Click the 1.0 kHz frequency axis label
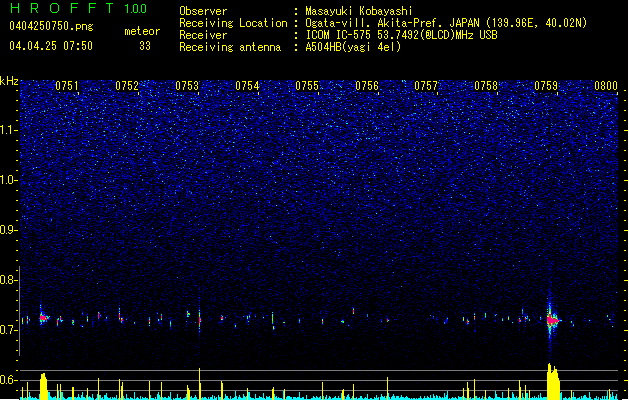Image resolution: width=629 pixels, height=400 pixels. click(x=9, y=180)
